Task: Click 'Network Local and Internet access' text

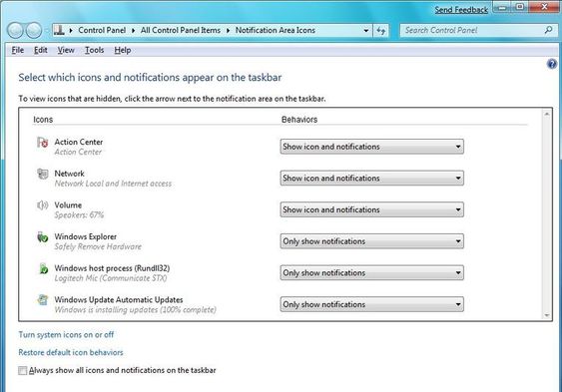Action: [113, 184]
